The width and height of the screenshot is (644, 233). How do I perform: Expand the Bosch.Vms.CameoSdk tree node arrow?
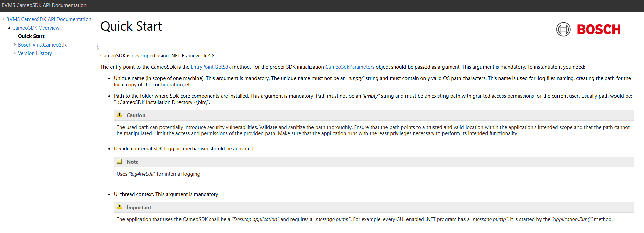(15, 45)
